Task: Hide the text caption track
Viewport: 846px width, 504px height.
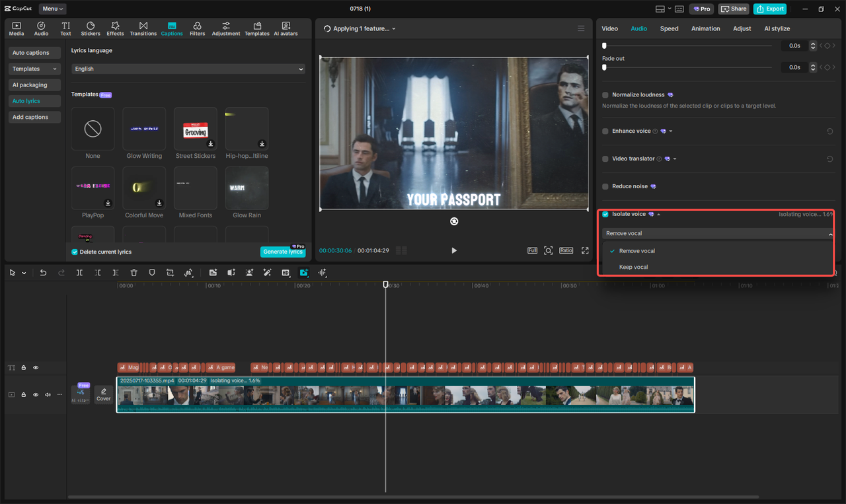Action: point(36,368)
